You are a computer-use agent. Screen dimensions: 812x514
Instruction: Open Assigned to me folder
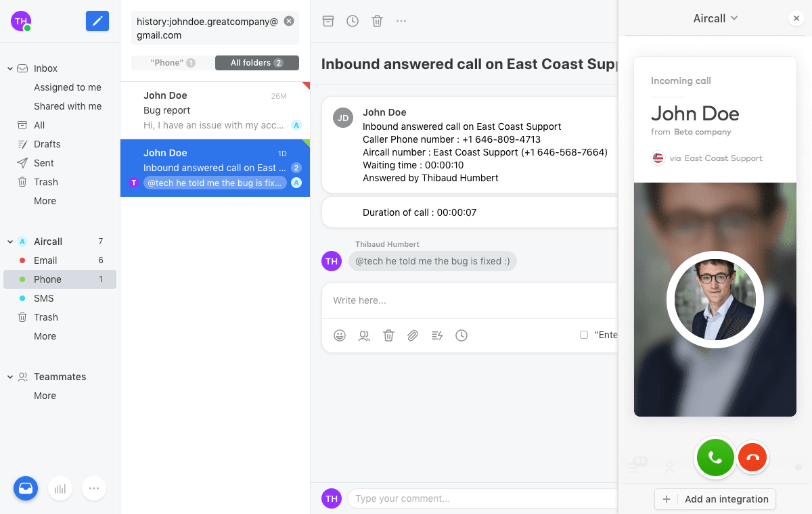pyautogui.click(x=68, y=87)
